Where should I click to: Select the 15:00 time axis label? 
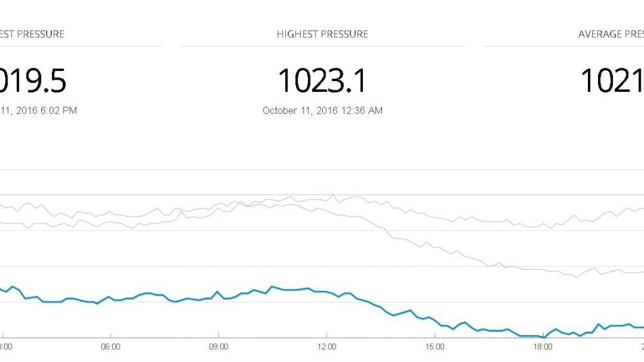435,346
